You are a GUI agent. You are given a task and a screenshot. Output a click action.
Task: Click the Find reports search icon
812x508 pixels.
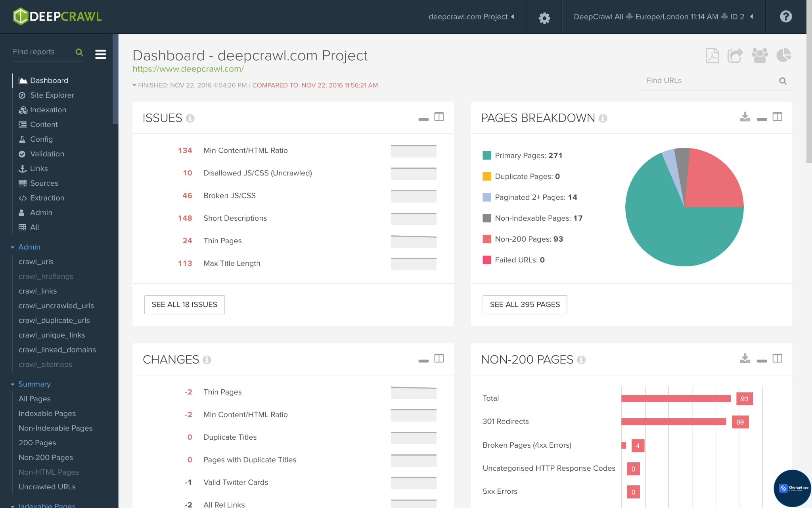click(79, 52)
